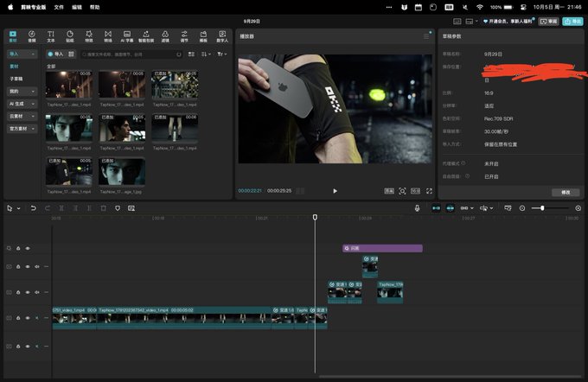Open the selection tool dropdown arrow
This screenshot has width=588, height=382.
(x=18, y=208)
